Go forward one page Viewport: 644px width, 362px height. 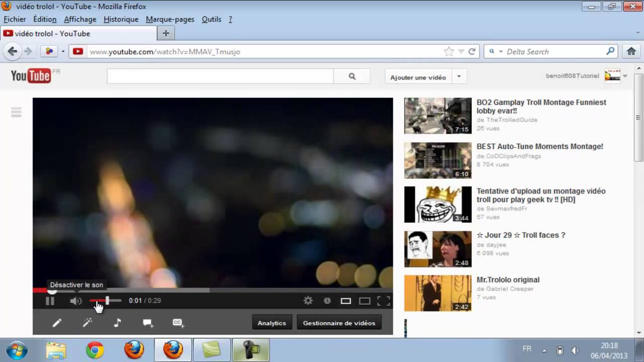28,51
